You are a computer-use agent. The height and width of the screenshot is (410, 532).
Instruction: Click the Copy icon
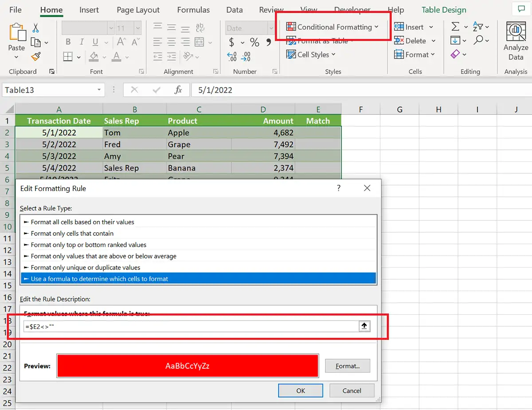click(35, 42)
